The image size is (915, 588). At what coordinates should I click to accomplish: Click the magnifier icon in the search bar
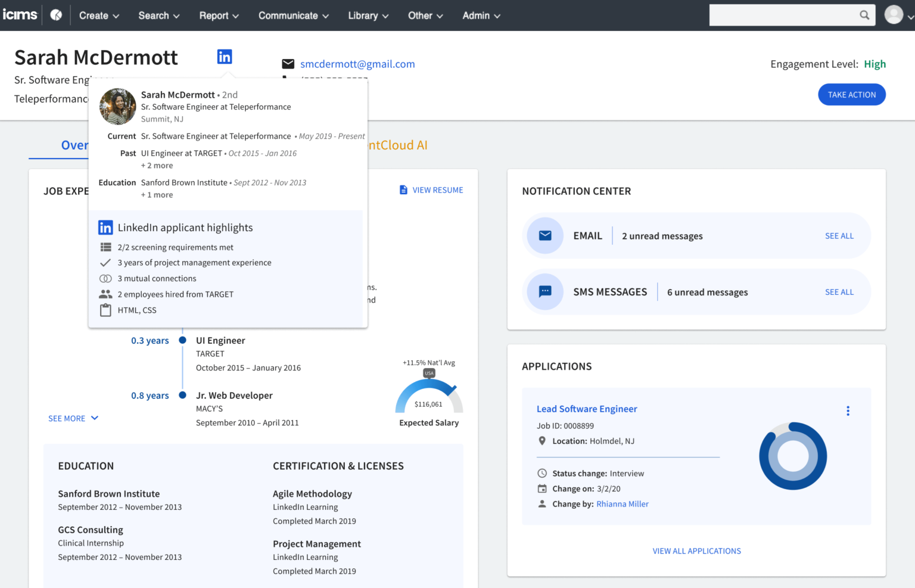point(864,15)
